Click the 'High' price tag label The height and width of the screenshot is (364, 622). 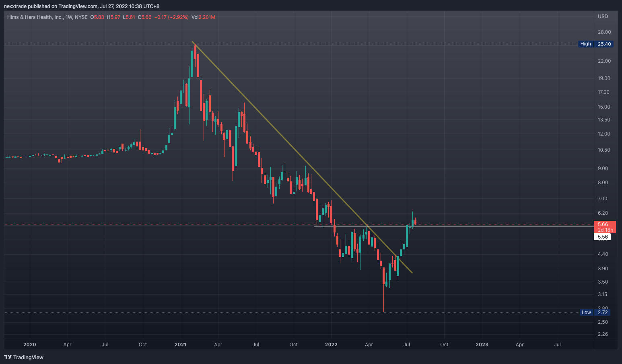tap(586, 44)
